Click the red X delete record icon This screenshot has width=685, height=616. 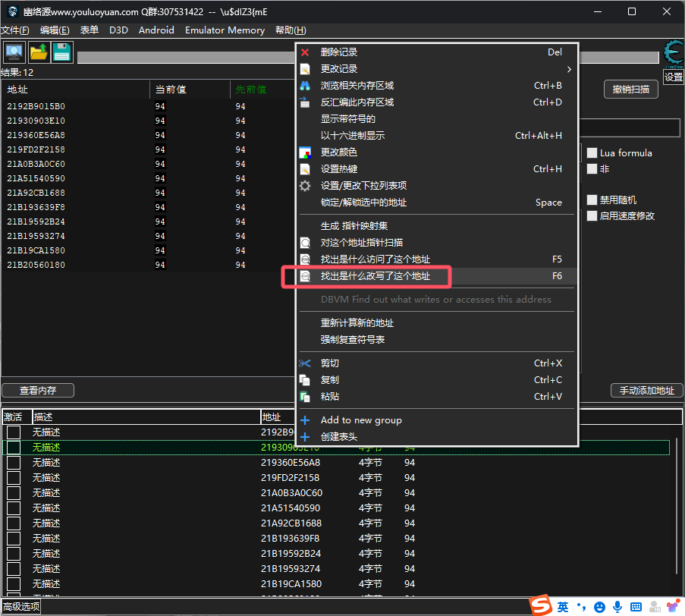[305, 52]
